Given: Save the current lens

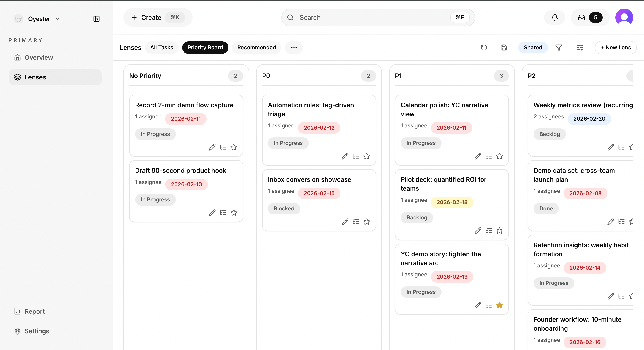Looking at the screenshot, I should 504,48.
